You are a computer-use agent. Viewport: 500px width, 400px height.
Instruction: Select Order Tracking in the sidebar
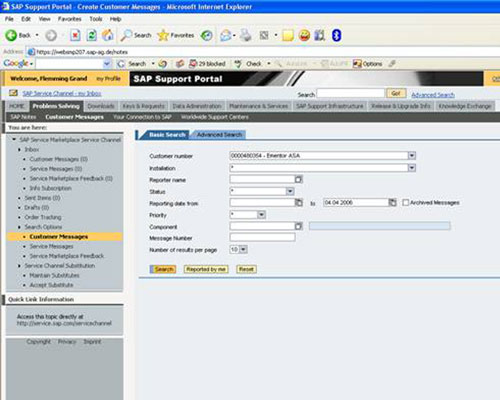click(x=43, y=217)
